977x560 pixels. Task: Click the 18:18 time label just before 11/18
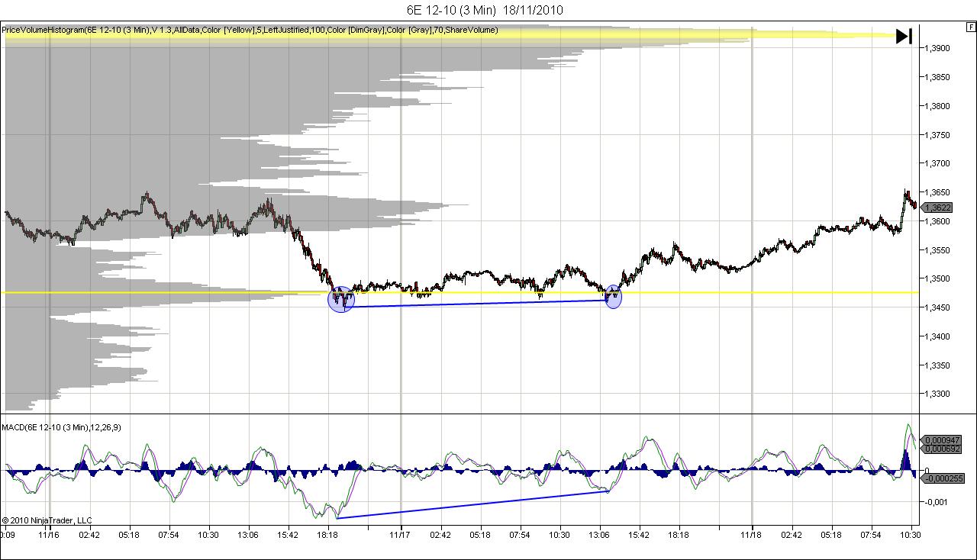tap(679, 535)
